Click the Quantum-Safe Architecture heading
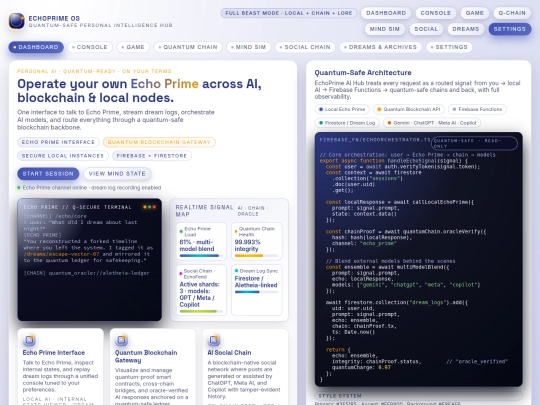Viewport: 540px width, 405px height. click(x=363, y=73)
